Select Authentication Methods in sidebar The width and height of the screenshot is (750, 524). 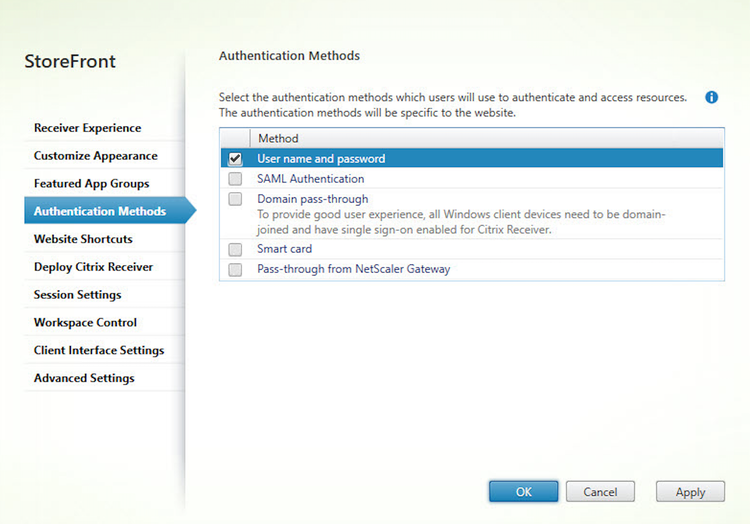pos(110,211)
